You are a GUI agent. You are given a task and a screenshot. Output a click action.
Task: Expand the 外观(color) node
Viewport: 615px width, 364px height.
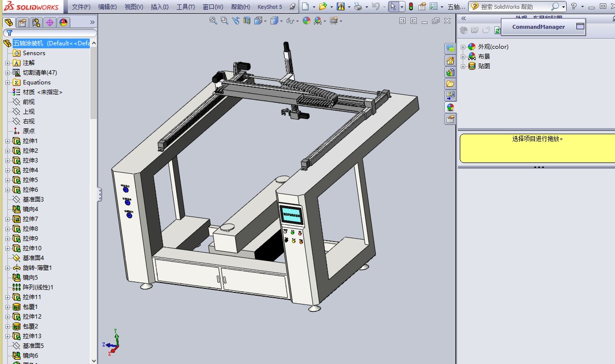(463, 47)
